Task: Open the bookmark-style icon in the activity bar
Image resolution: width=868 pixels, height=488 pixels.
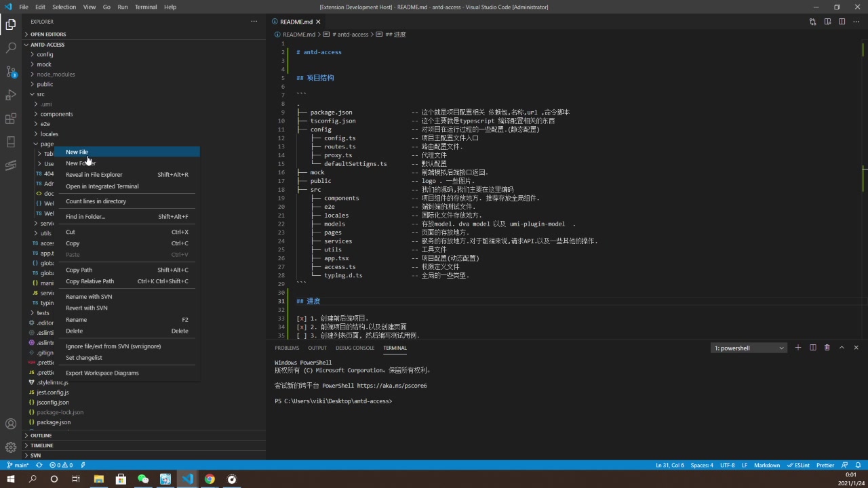Action: (x=11, y=142)
